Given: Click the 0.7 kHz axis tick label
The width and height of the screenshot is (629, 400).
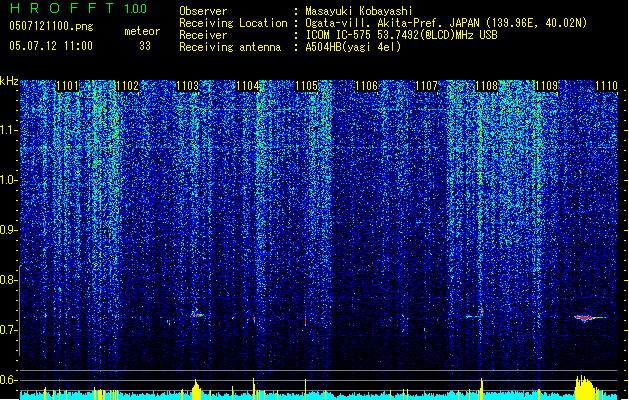Looking at the screenshot, I should [9, 330].
